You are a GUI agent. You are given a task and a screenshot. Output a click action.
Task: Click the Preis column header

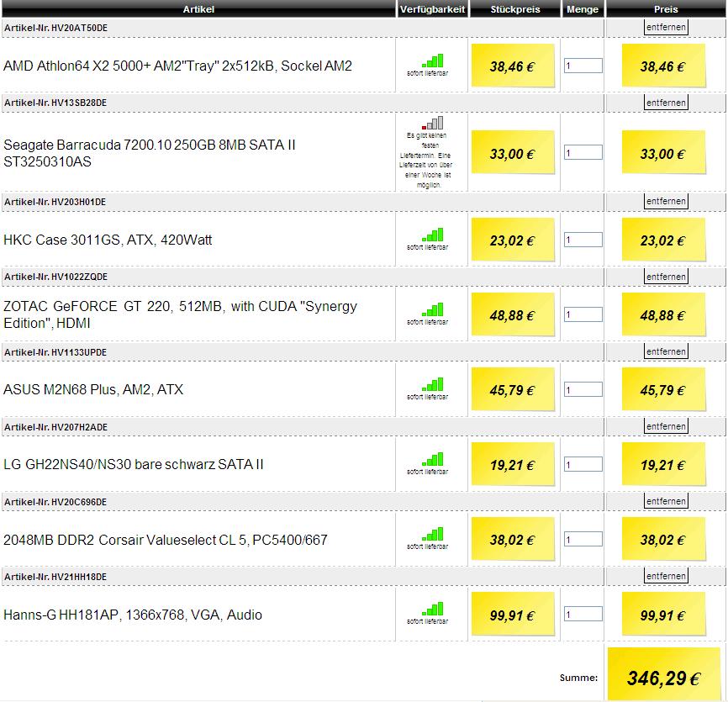click(x=666, y=8)
